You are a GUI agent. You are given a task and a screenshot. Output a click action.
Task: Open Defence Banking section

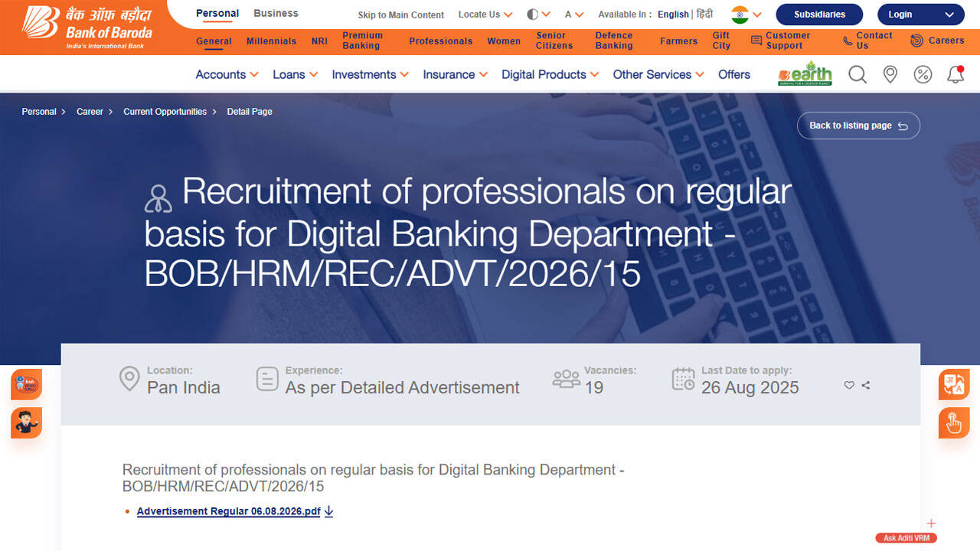tap(614, 41)
